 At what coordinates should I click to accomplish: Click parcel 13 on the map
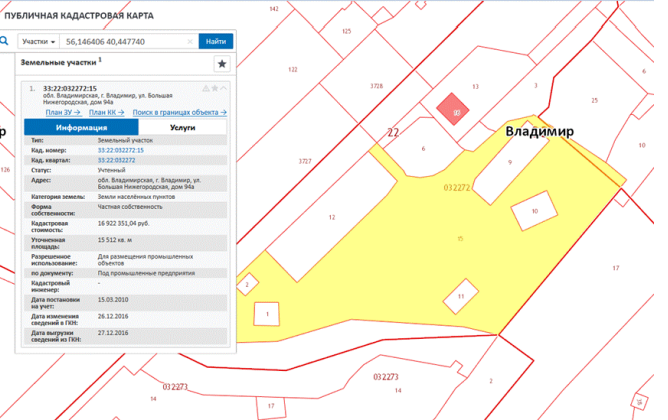coord(475,86)
